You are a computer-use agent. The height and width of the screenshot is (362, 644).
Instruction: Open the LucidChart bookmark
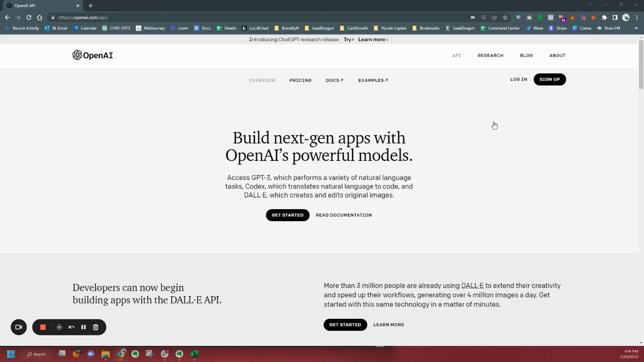255,28
